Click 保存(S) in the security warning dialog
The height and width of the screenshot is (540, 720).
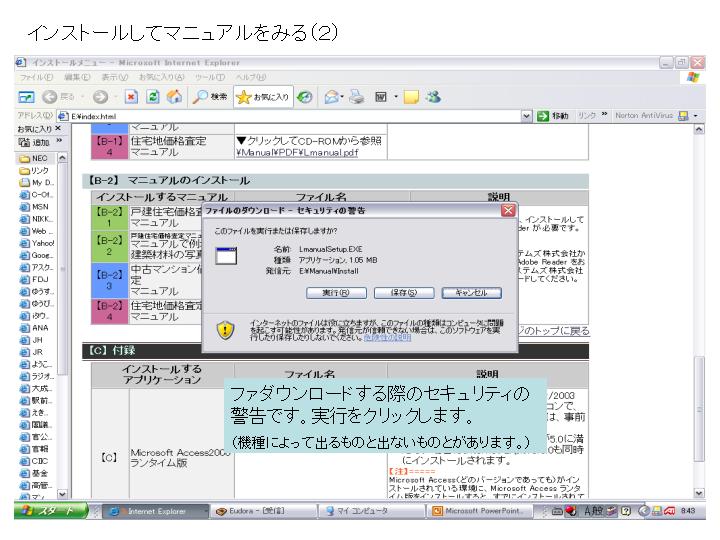(x=404, y=293)
